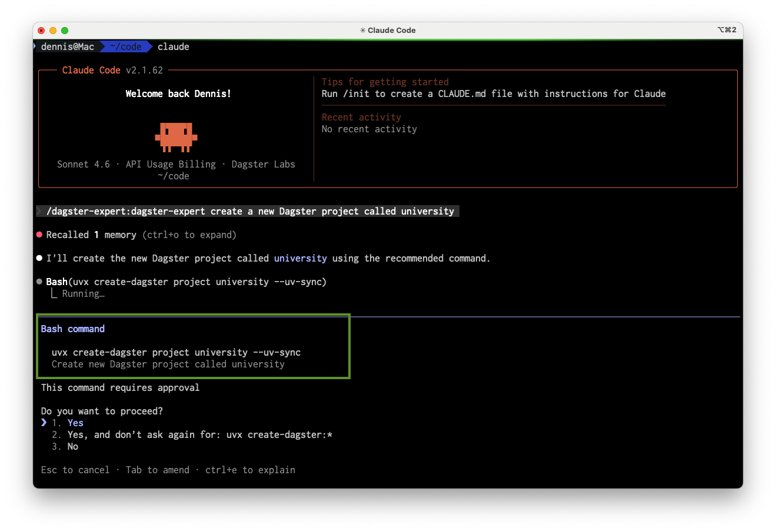Click the green macOS zoom window button
The width and height of the screenshot is (776, 532).
pyautogui.click(x=65, y=31)
